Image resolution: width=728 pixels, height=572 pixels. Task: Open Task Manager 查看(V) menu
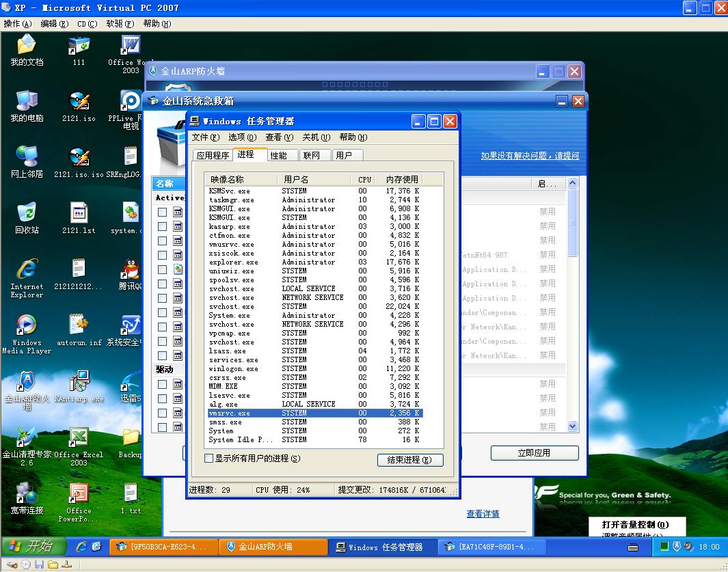point(280,137)
